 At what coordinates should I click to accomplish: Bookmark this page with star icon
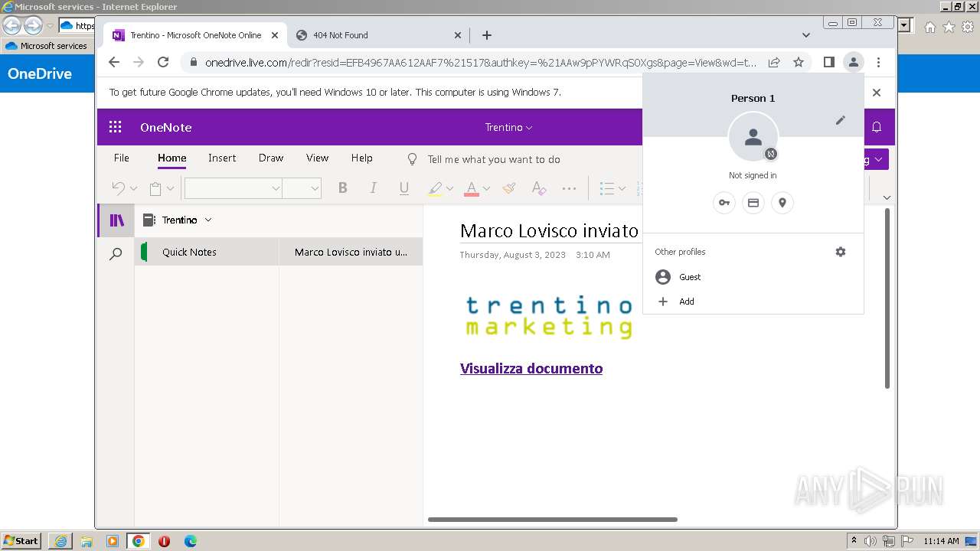coord(799,62)
